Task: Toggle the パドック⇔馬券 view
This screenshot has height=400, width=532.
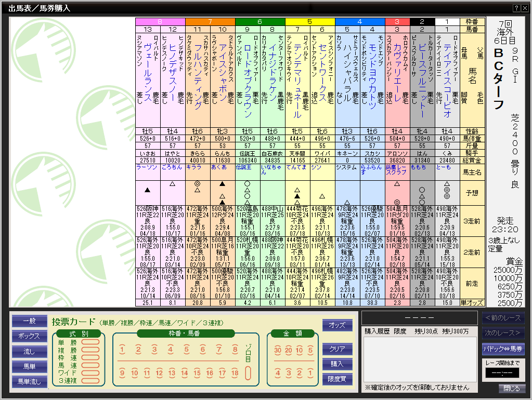Action: coord(503,349)
